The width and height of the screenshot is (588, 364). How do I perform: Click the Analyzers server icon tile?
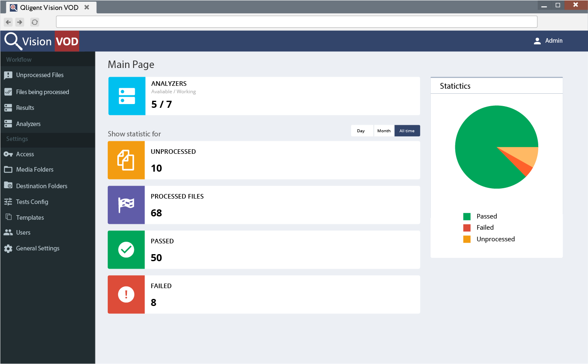point(127,96)
